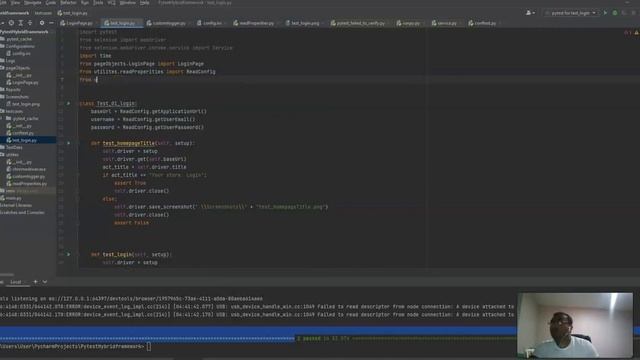The height and width of the screenshot is (360, 640).
Task: Add a new terminal session with plus icon
Action: tap(36, 282)
